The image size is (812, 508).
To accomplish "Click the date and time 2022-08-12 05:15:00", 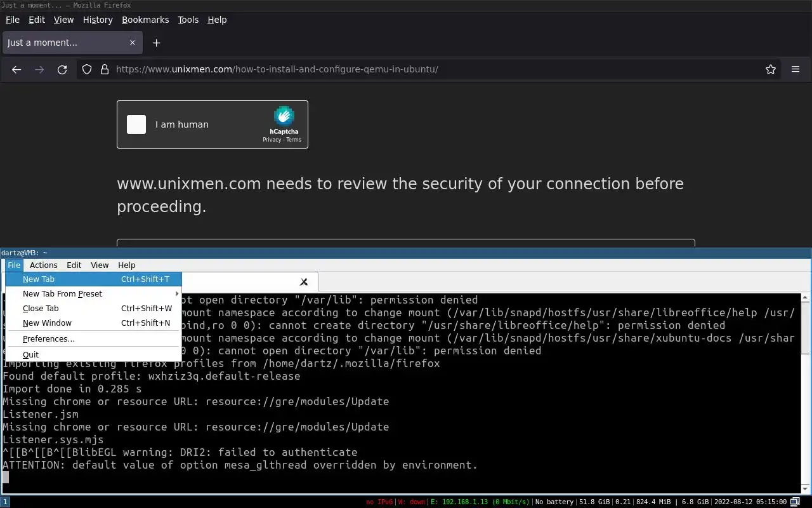I will [x=750, y=502].
